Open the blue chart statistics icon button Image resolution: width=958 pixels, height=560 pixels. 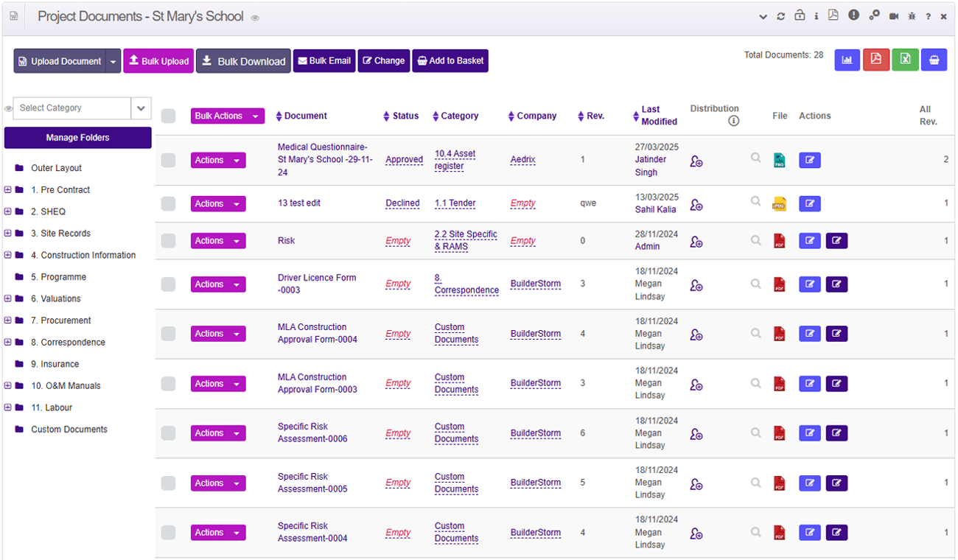point(847,60)
